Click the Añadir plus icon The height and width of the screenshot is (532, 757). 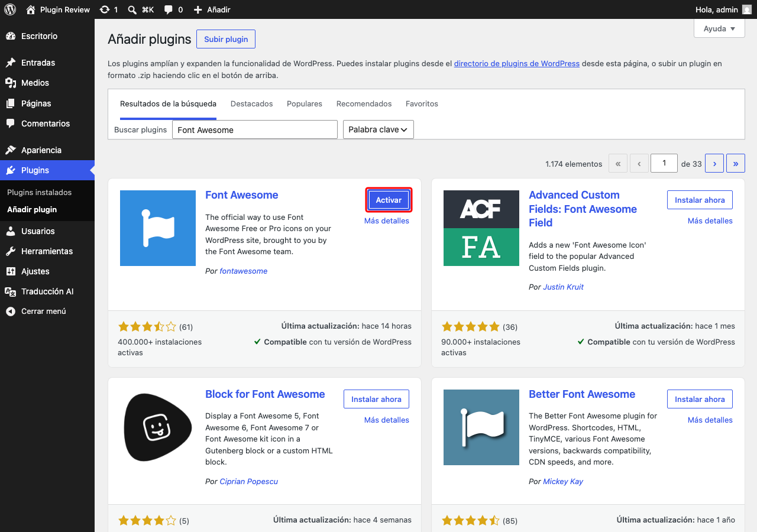click(198, 9)
